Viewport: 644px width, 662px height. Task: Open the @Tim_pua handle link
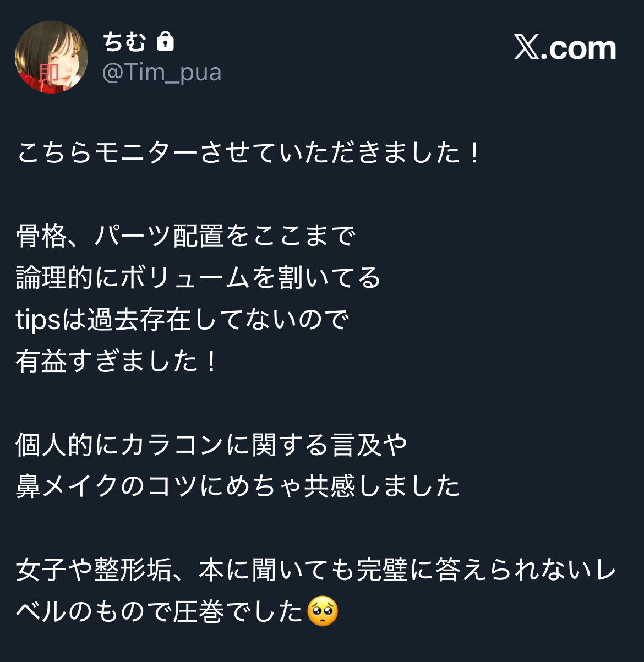162,73
